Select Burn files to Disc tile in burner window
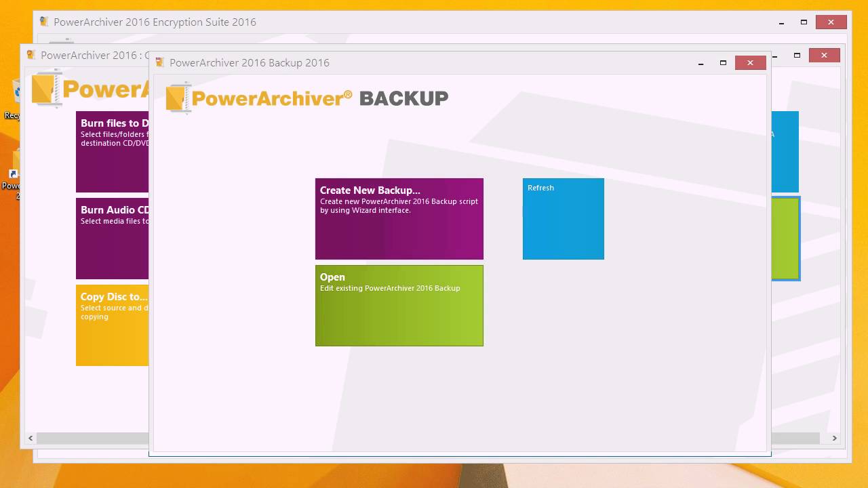The height and width of the screenshot is (488, 868). pyautogui.click(x=113, y=152)
